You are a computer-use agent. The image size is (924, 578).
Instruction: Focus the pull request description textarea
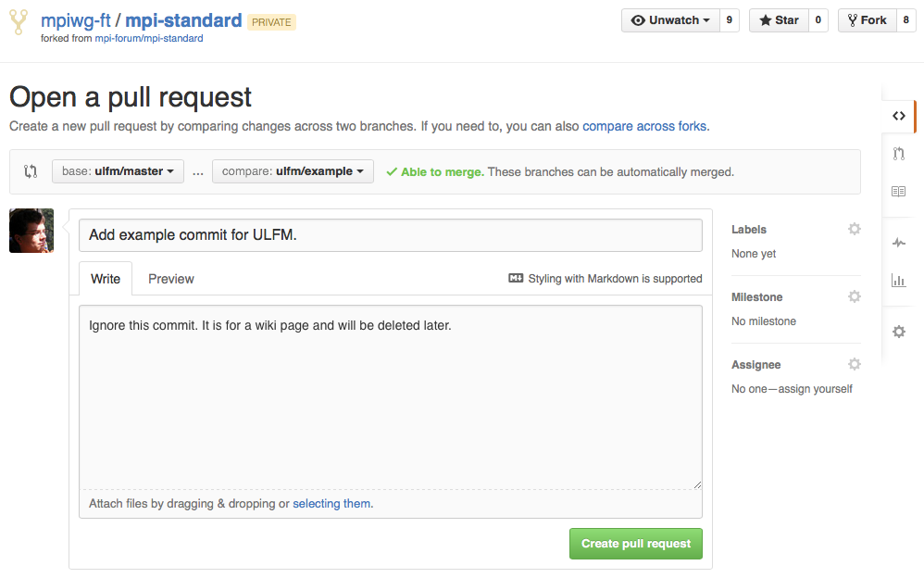pos(391,397)
